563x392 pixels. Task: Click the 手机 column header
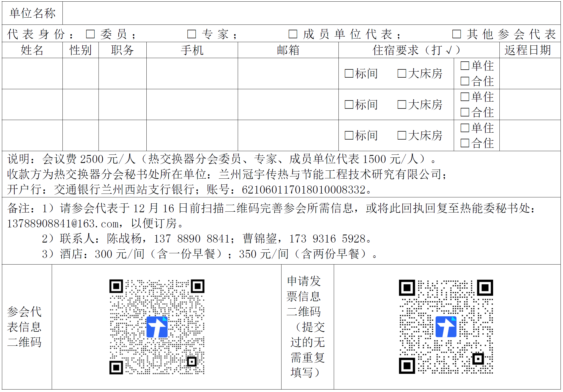192,50
